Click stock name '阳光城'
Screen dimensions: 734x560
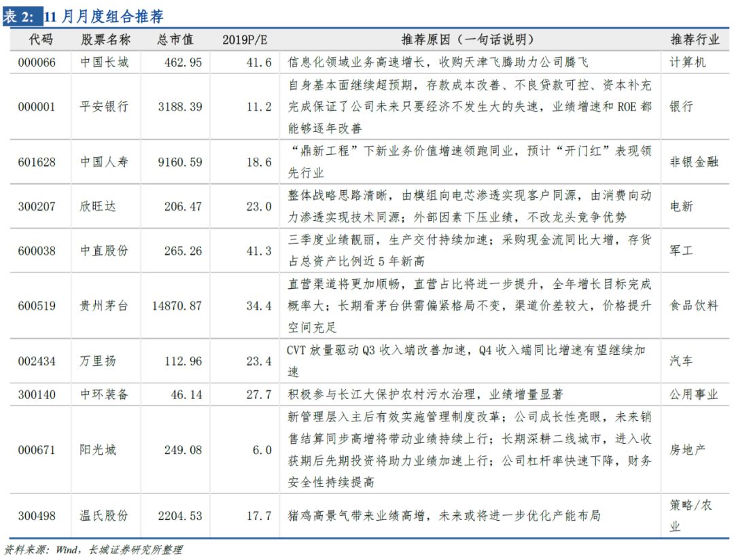point(98,449)
